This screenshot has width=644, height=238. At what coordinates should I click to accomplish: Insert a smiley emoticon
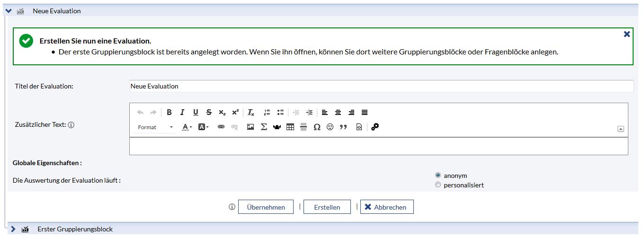tap(330, 127)
